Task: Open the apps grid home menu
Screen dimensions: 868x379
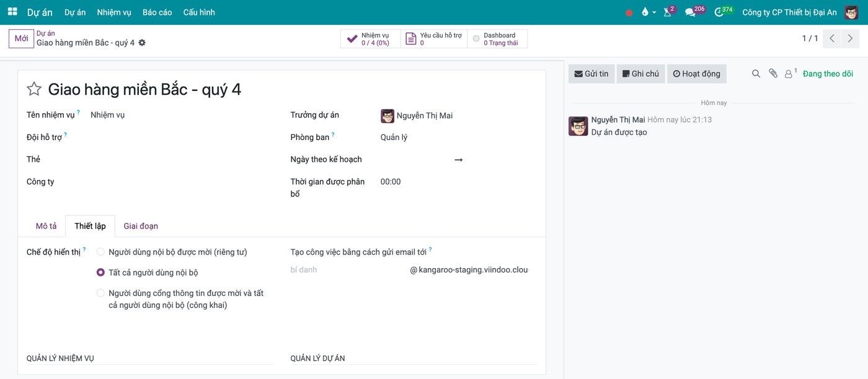Action: coord(12,12)
